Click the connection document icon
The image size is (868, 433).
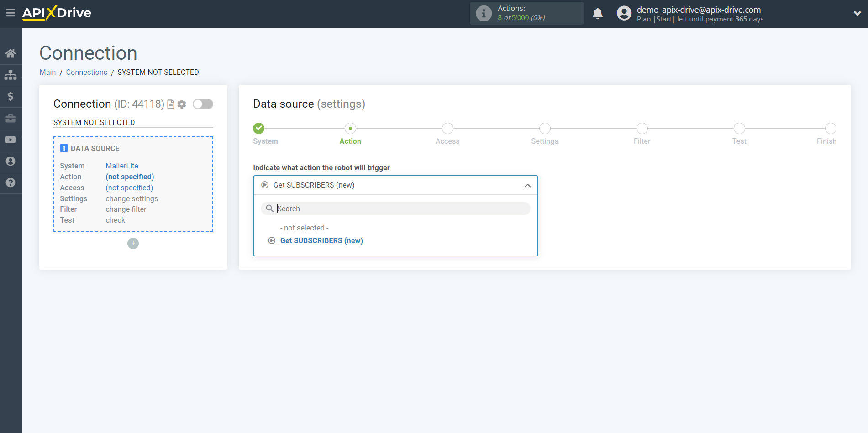pyautogui.click(x=171, y=104)
